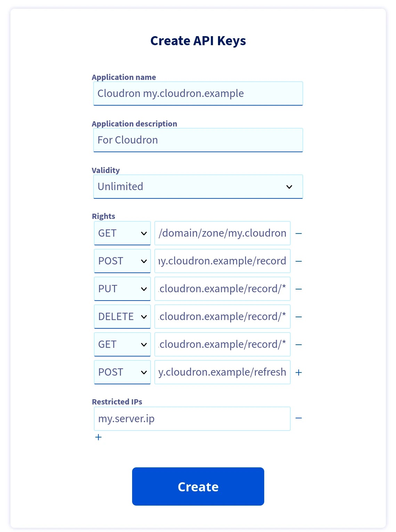Select the Application name field
The height and width of the screenshot is (532, 396).
click(198, 93)
